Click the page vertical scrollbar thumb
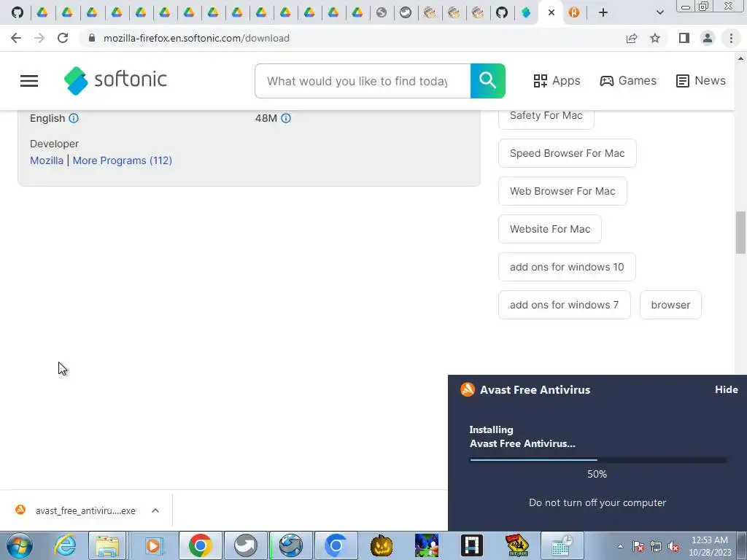The width and height of the screenshot is (747, 560). coord(740,233)
